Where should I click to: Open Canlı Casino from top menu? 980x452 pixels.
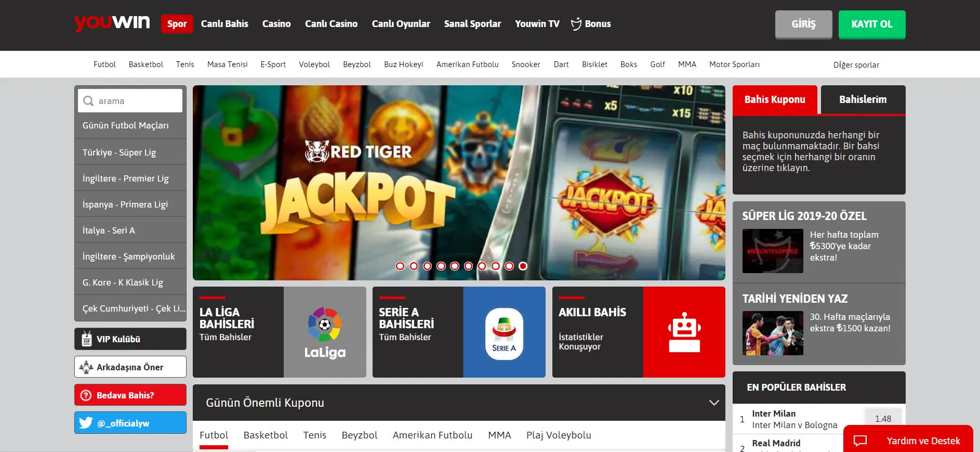coord(332,24)
